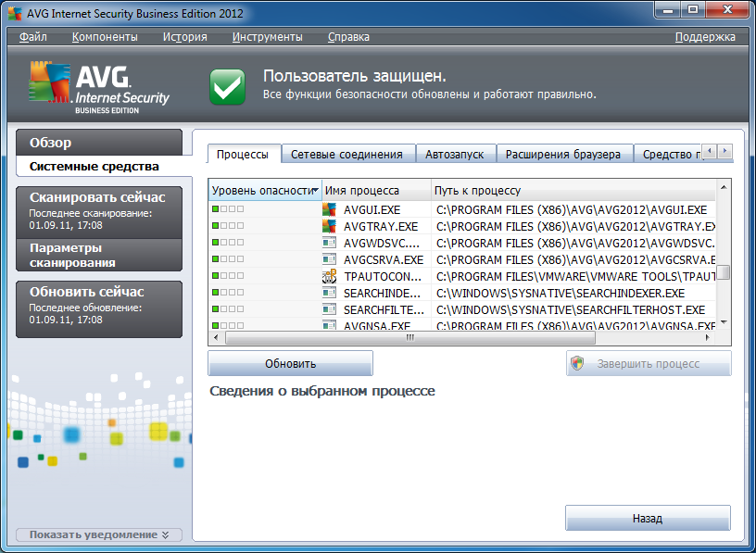Image resolution: width=756 pixels, height=553 pixels.
Task: Select the SEARCHINDE... process name
Action: pos(382,293)
